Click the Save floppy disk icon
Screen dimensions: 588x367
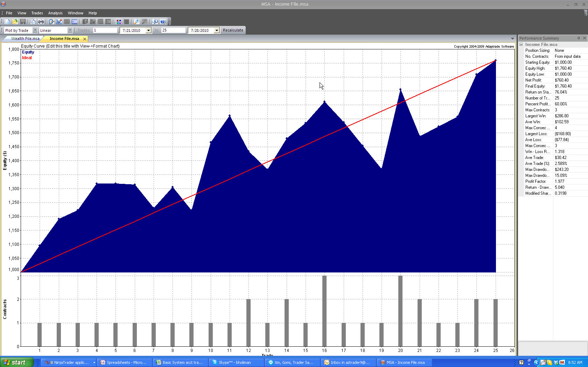click(x=23, y=22)
